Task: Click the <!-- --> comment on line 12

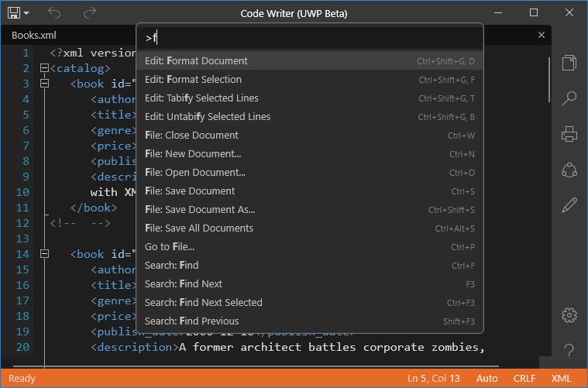Action: click(81, 223)
